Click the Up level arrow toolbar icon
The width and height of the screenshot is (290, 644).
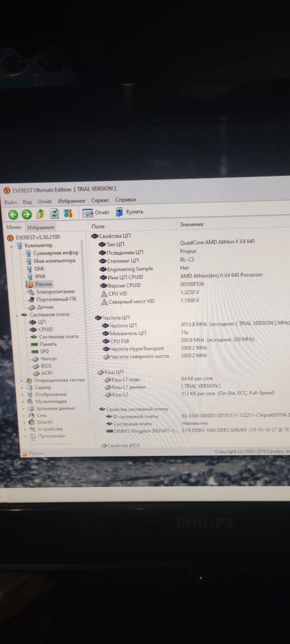(x=40, y=214)
